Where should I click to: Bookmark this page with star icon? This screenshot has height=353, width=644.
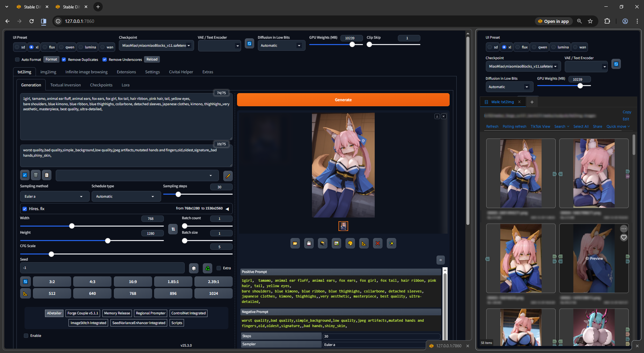[590, 21]
